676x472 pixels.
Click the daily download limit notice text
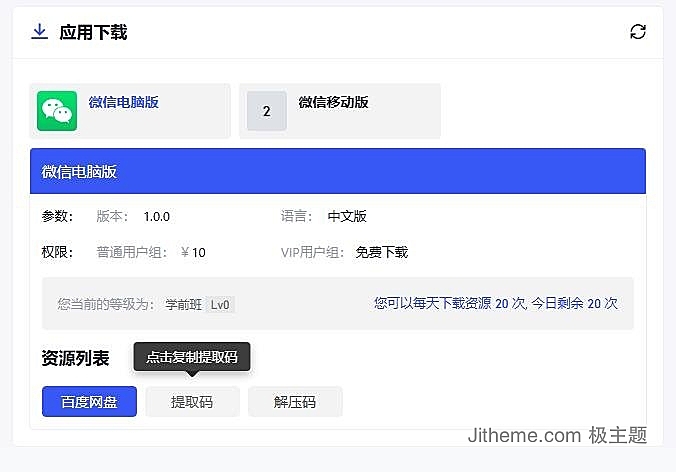(496, 303)
